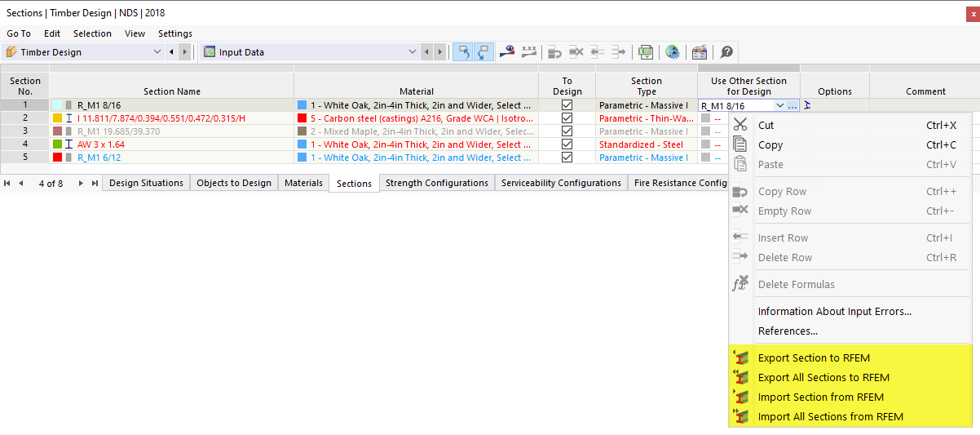Switch to the Materials tab
980x435 pixels.
pos(303,183)
